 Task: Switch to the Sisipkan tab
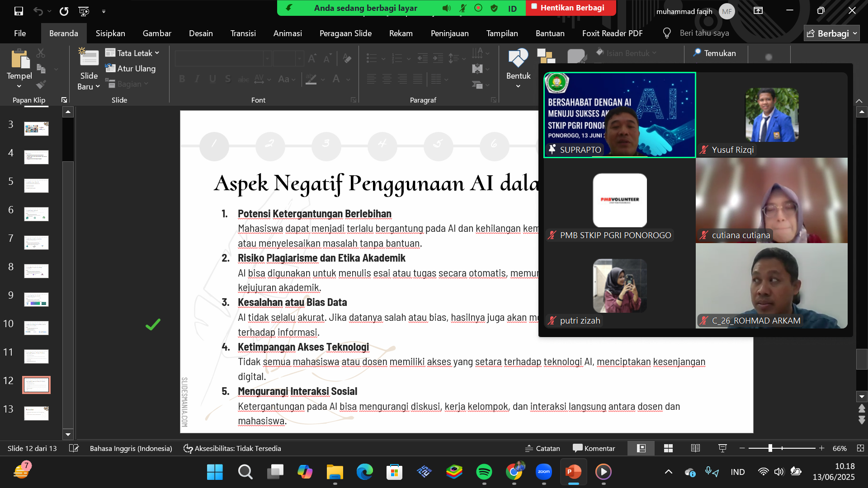110,33
